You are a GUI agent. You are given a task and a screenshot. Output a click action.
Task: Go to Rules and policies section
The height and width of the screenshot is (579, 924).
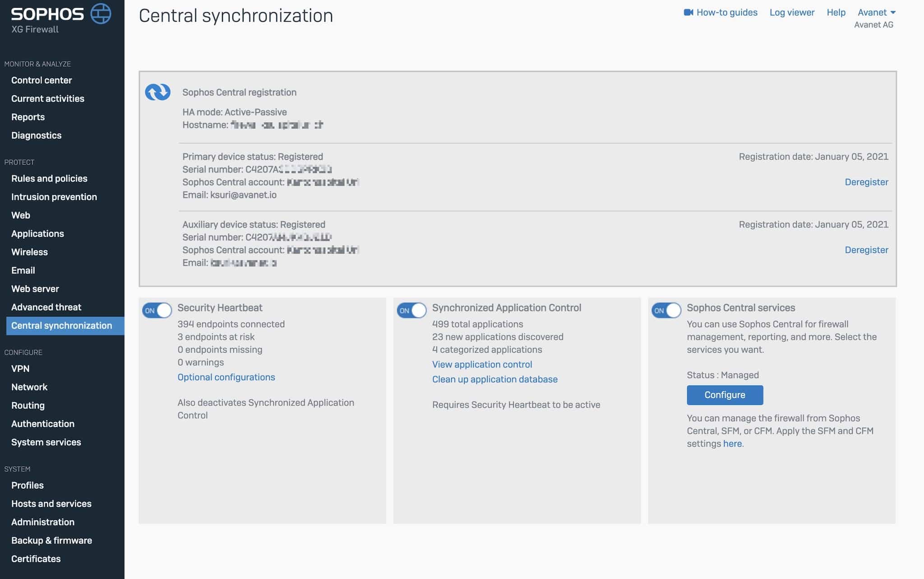49,179
